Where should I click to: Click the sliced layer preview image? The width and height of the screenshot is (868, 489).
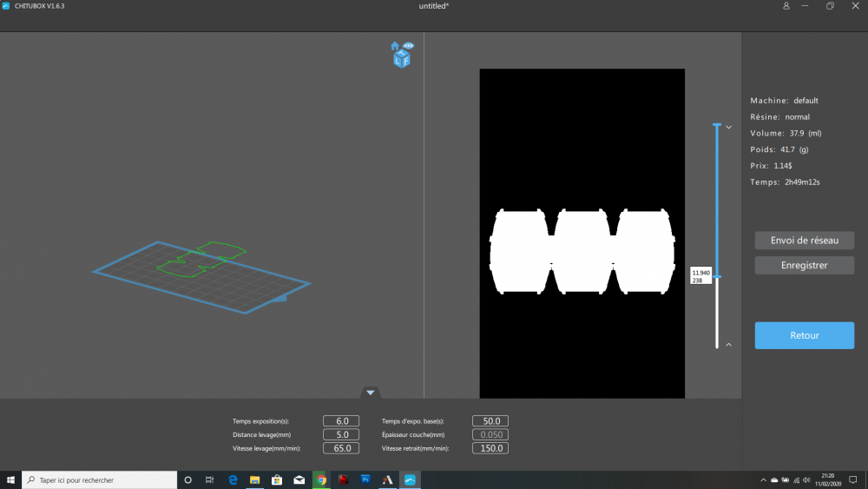pos(582,233)
